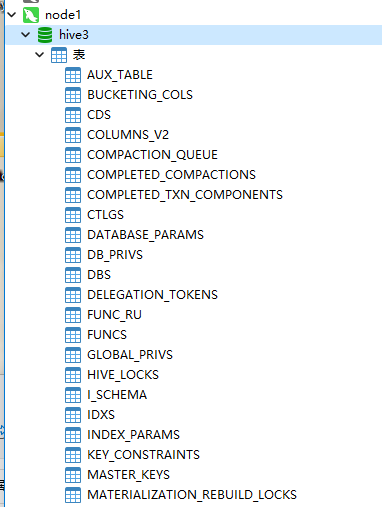382x507 pixels.
Task: Click the table icon next to FUNCS
Action: coord(73,335)
